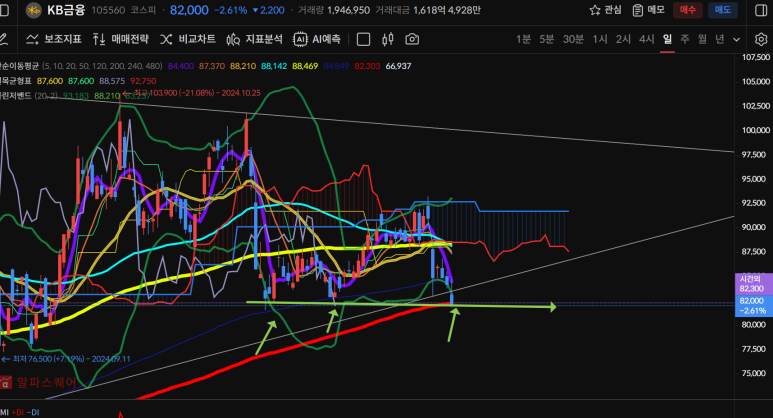Change candlestick chart type icon
The image size is (773, 418).
(387, 39)
